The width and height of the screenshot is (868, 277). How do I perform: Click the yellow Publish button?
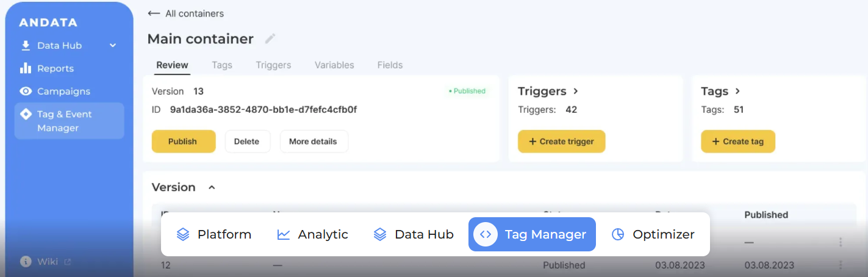183,142
